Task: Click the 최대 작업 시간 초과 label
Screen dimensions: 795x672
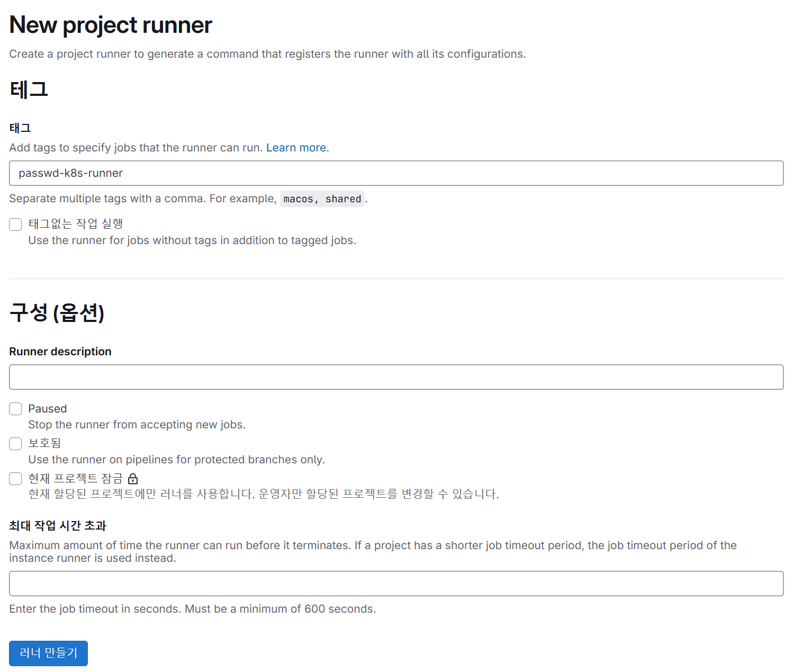Action: click(x=58, y=526)
